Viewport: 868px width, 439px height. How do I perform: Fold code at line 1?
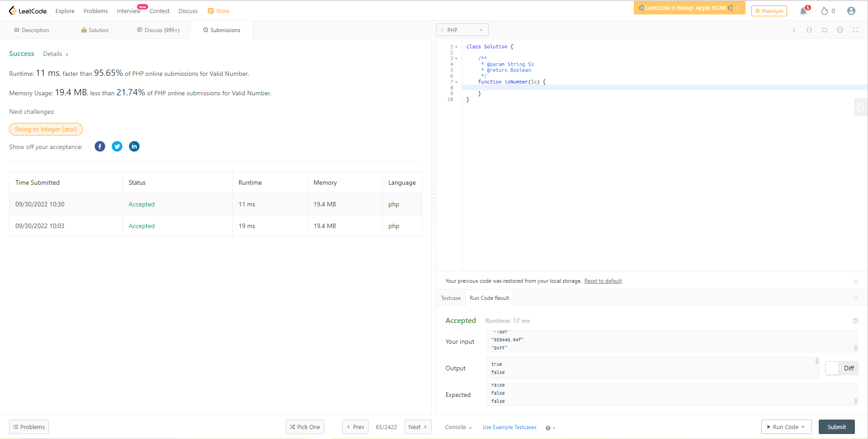[456, 47]
